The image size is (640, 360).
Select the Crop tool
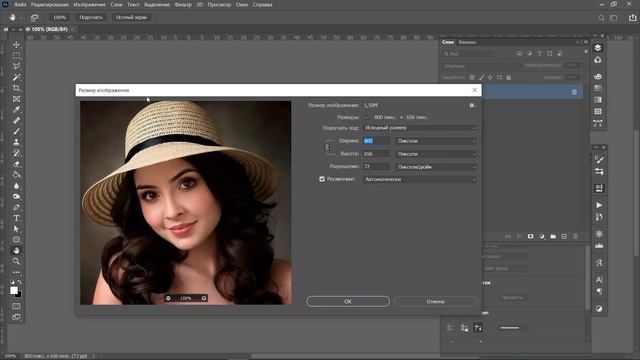[16, 88]
